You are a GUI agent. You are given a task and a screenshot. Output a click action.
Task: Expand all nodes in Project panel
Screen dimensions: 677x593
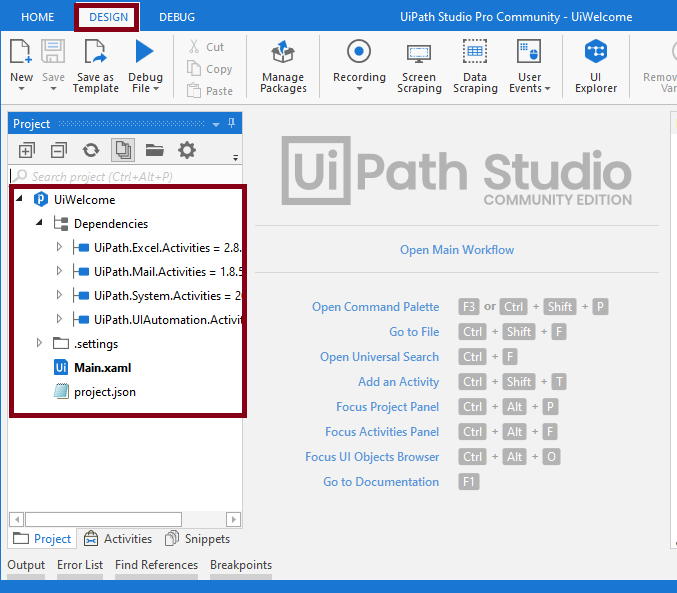(26, 150)
